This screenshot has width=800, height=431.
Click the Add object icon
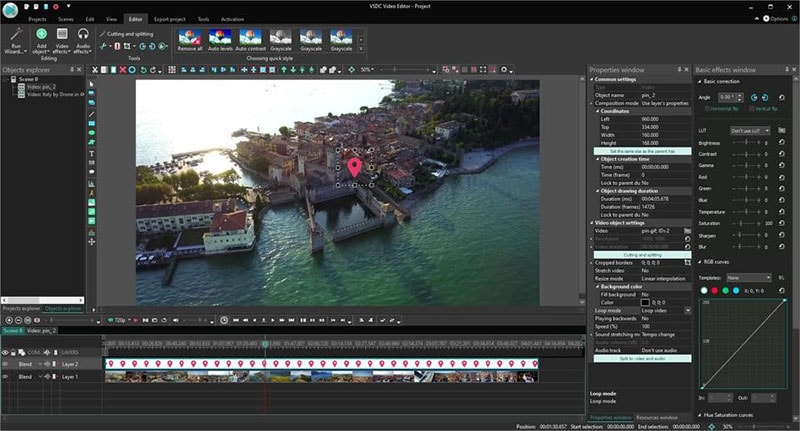[41, 35]
